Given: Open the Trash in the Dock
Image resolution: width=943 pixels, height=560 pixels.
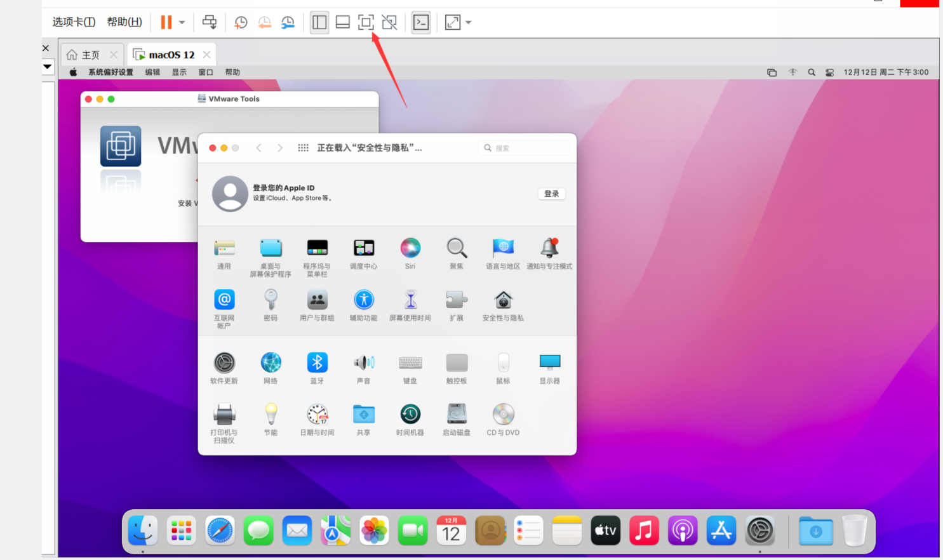Looking at the screenshot, I should click(854, 530).
